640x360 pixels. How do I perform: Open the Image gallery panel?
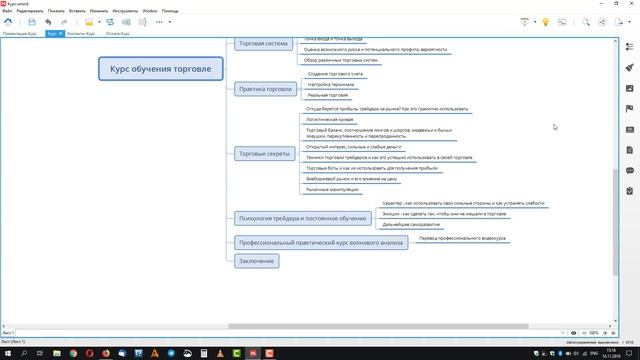(630, 88)
